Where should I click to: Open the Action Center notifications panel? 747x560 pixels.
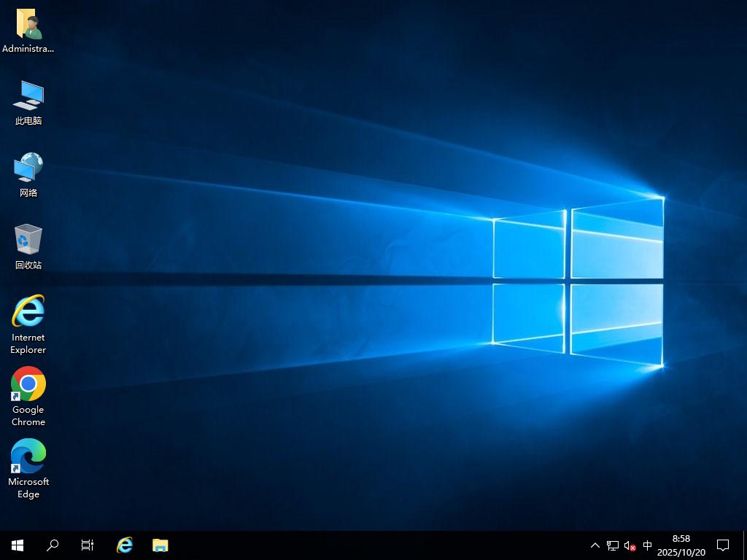pyautogui.click(x=723, y=545)
